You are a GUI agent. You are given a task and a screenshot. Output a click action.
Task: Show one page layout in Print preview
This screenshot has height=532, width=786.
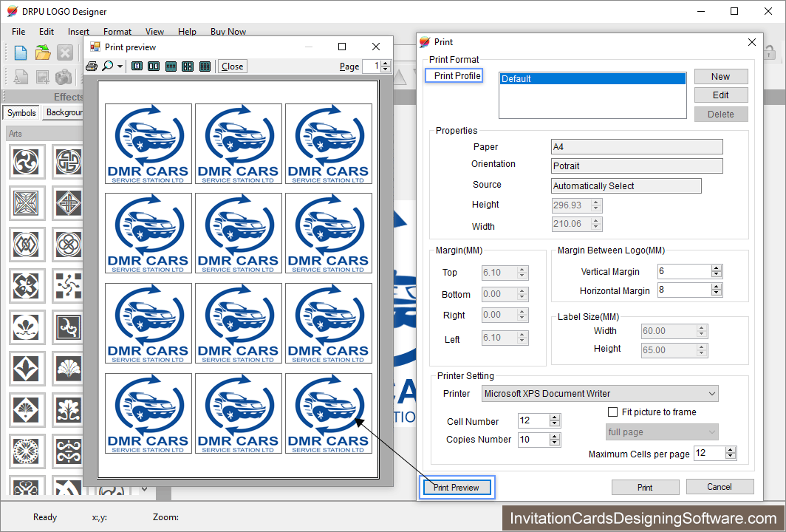click(137, 66)
